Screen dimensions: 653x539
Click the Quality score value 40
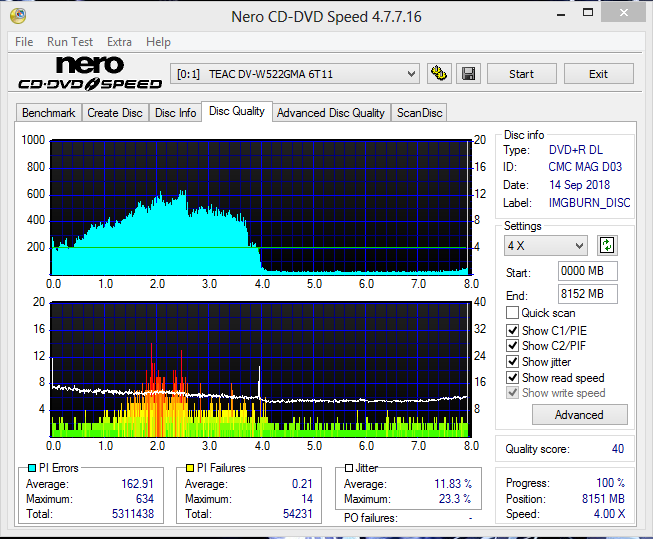pyautogui.click(x=618, y=449)
